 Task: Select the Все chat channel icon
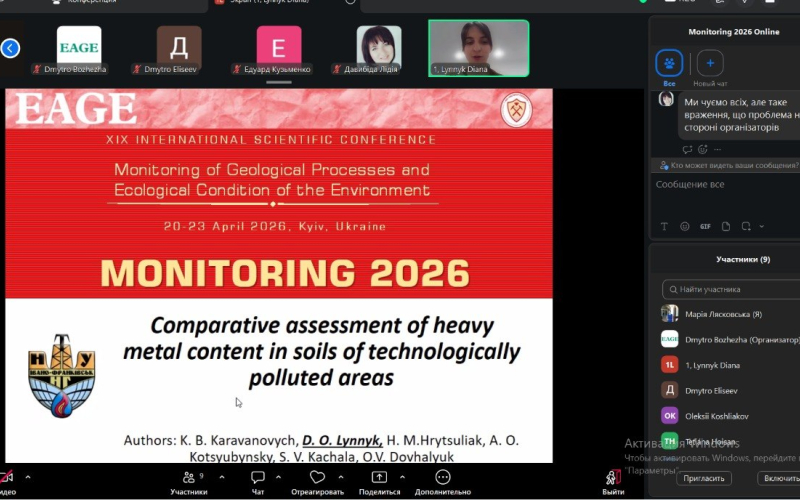(669, 63)
